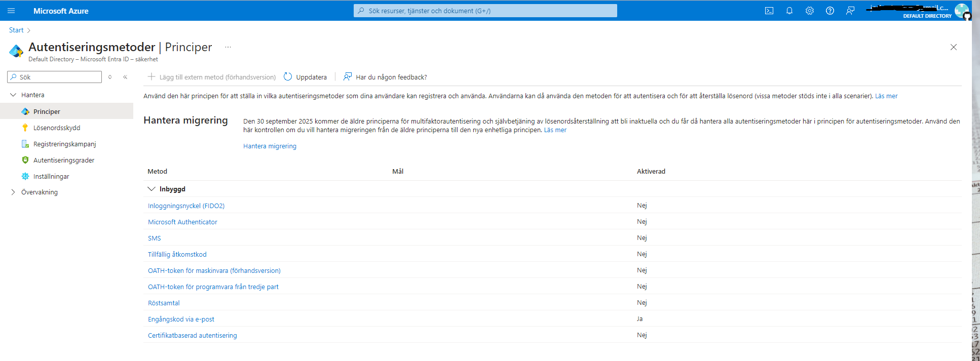The width and height of the screenshot is (980, 361).
Task: Expand the Övervakning section
Action: (x=13, y=192)
